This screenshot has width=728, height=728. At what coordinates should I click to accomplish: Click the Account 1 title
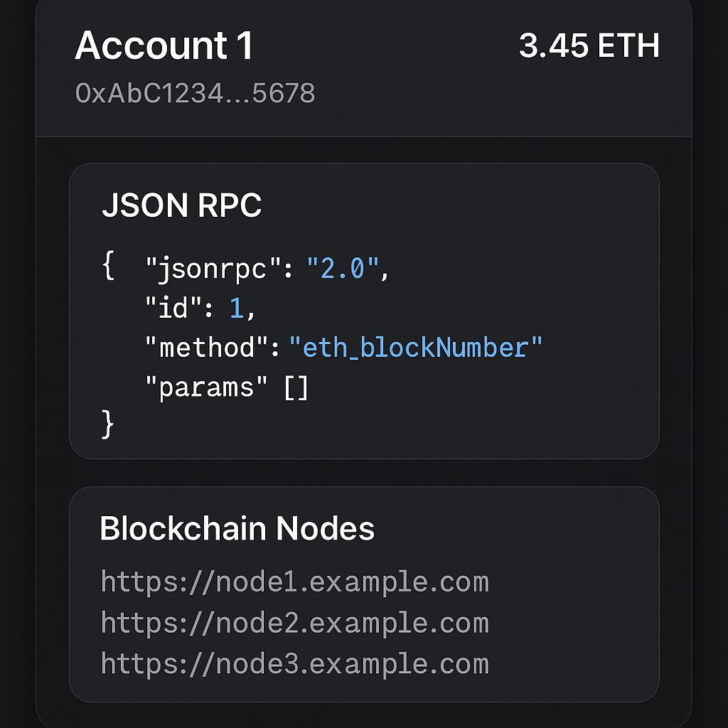164,45
